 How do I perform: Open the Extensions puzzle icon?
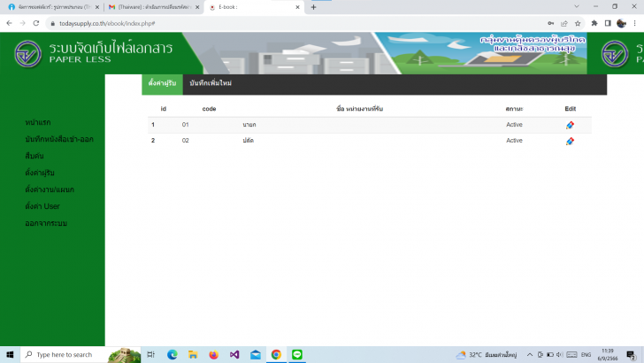click(594, 23)
